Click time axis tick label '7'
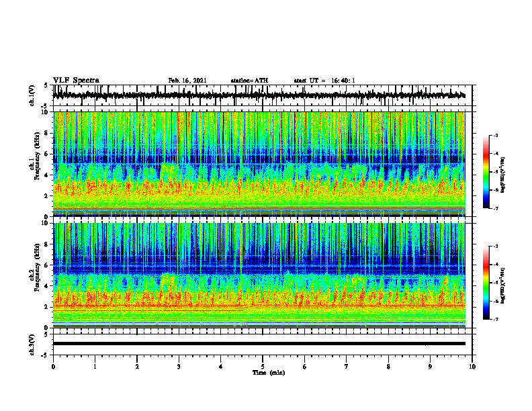This screenshot has height=411, width=532. (347, 367)
